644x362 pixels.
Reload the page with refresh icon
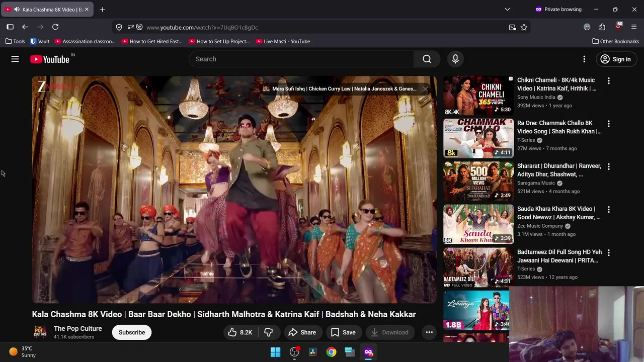[x=55, y=27]
